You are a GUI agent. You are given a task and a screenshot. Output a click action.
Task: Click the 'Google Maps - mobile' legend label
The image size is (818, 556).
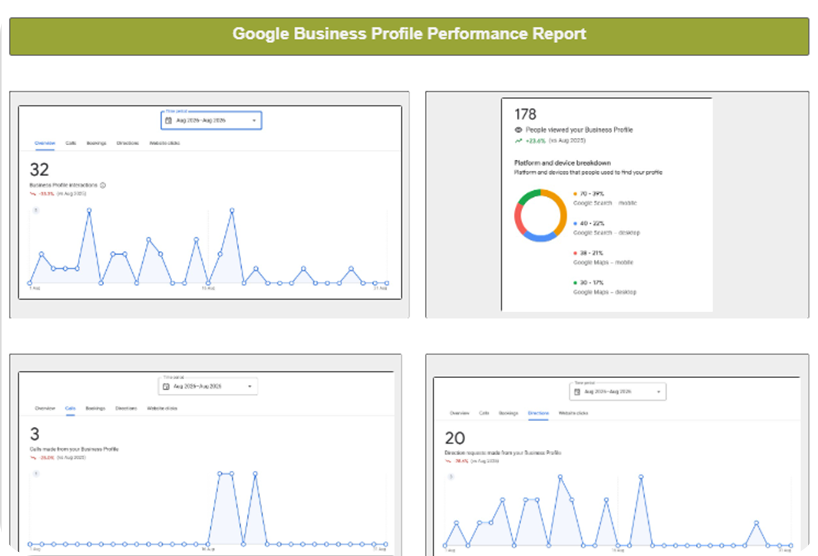pos(603,262)
